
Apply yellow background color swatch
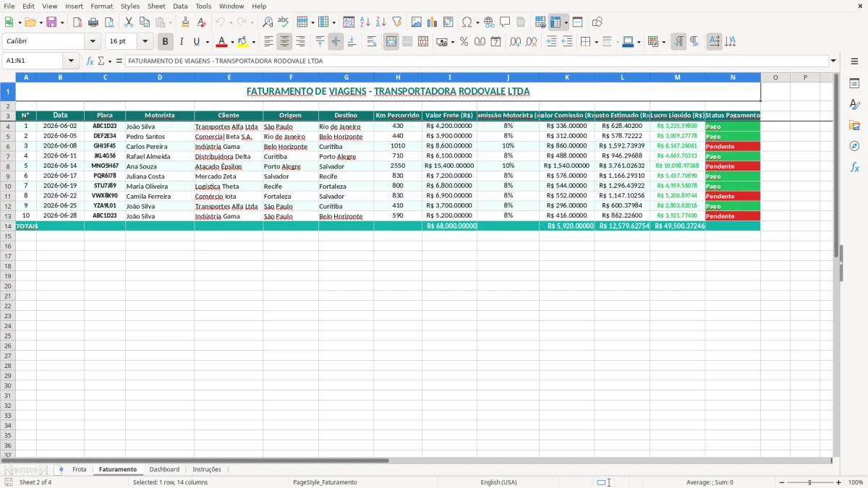pyautogui.click(x=243, y=42)
